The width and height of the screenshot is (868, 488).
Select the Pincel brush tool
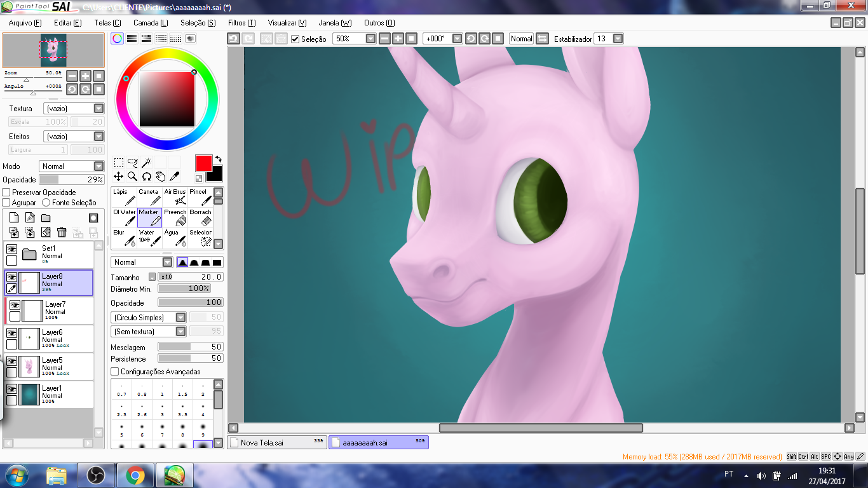point(200,197)
